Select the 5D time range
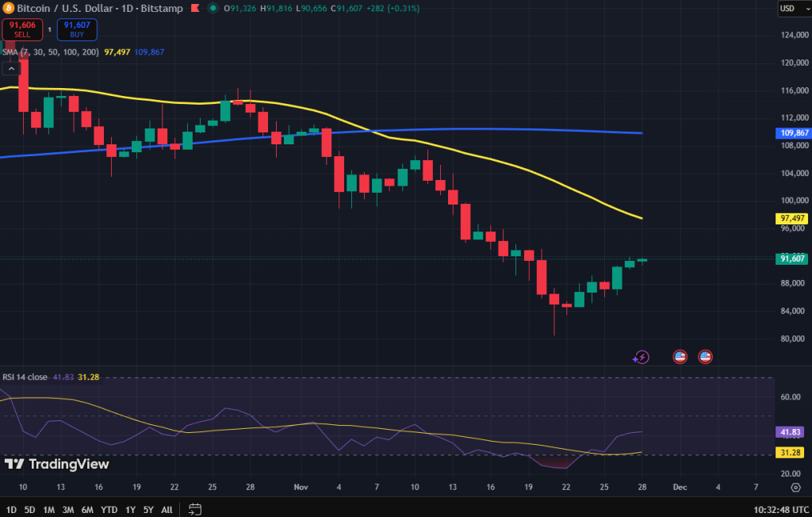 point(29,510)
